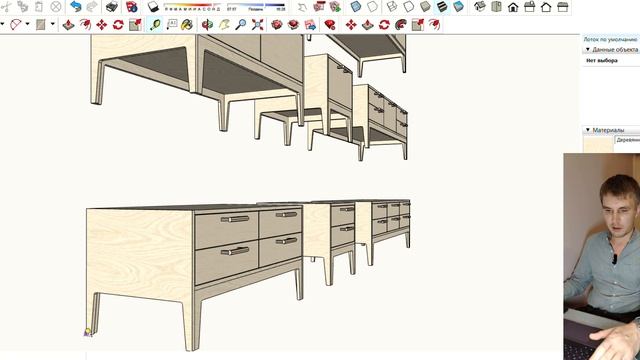
Task: Switch to Back view outlined house icon
Action: [546, 7]
